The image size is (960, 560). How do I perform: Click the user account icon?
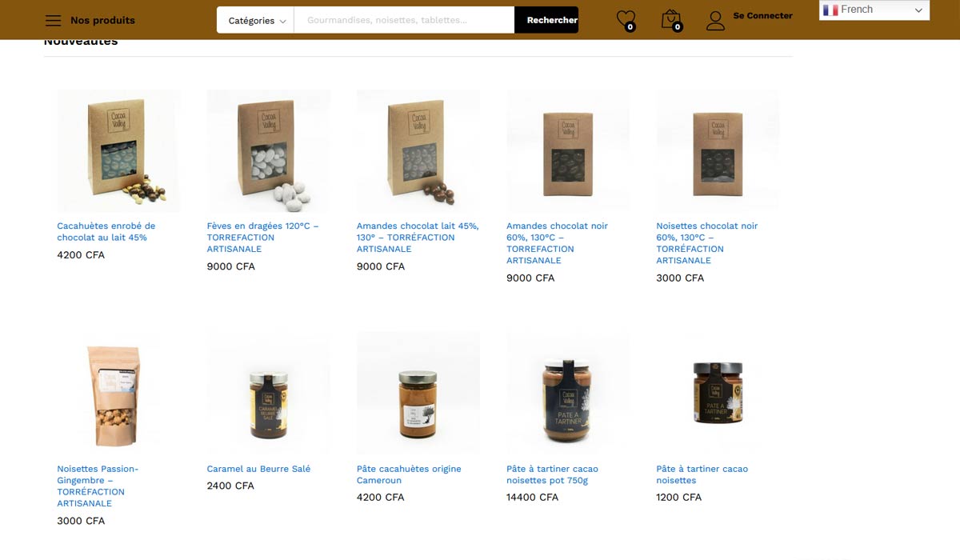coord(716,21)
